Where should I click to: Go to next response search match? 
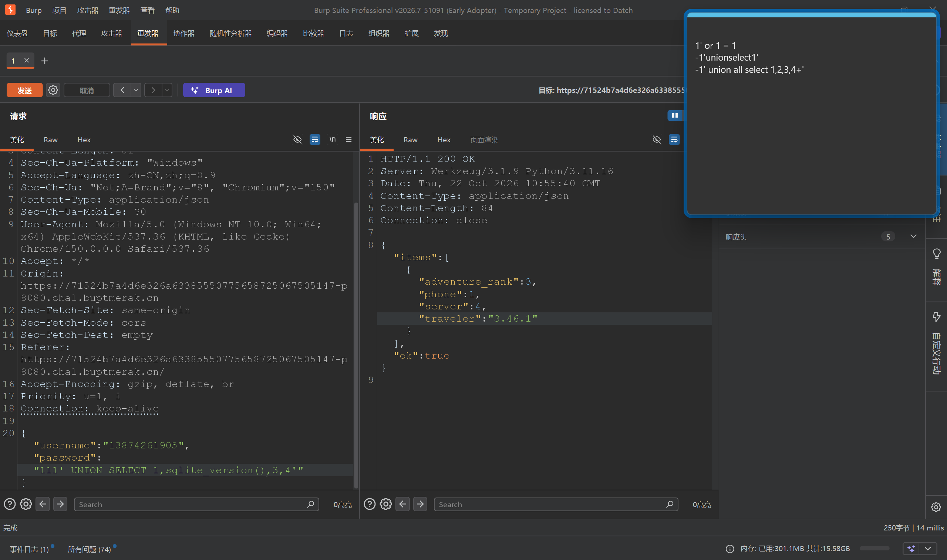(x=420, y=504)
